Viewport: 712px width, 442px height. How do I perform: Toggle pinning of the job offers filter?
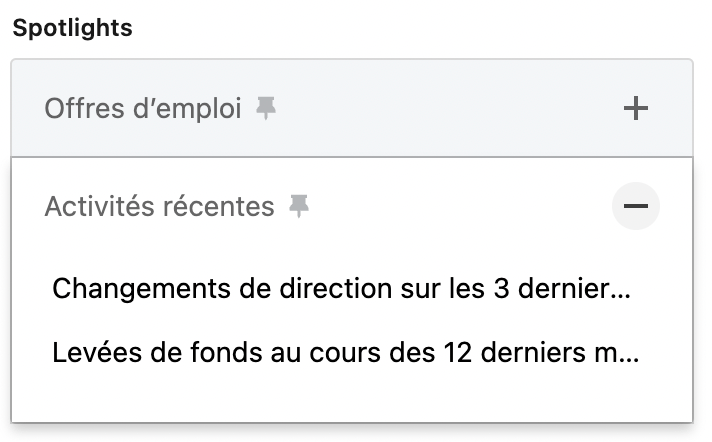click(x=266, y=108)
